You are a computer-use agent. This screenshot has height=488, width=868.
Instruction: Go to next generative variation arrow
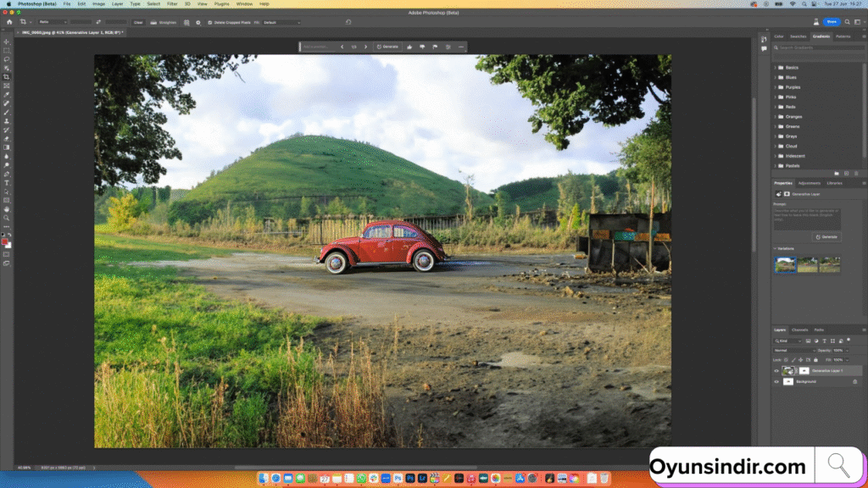point(365,47)
